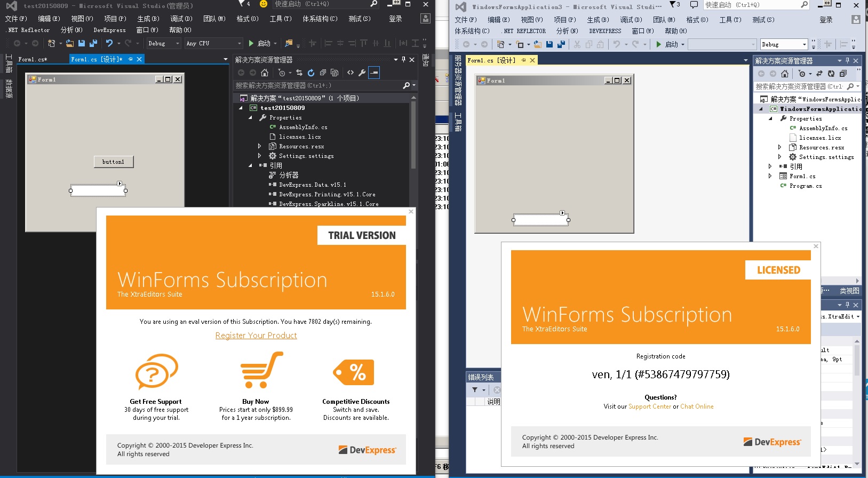Open 生成(B) menu in left Visual Studio
The width and height of the screenshot is (868, 478).
[148, 19]
